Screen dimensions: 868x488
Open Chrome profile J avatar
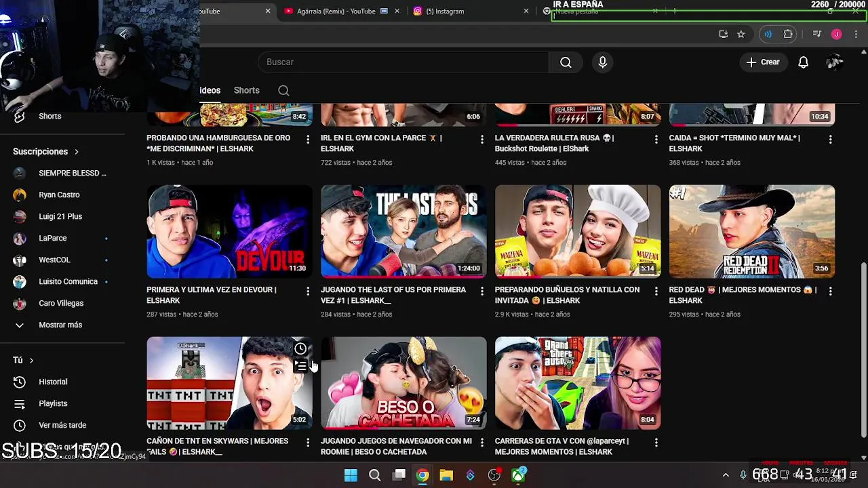pos(836,34)
